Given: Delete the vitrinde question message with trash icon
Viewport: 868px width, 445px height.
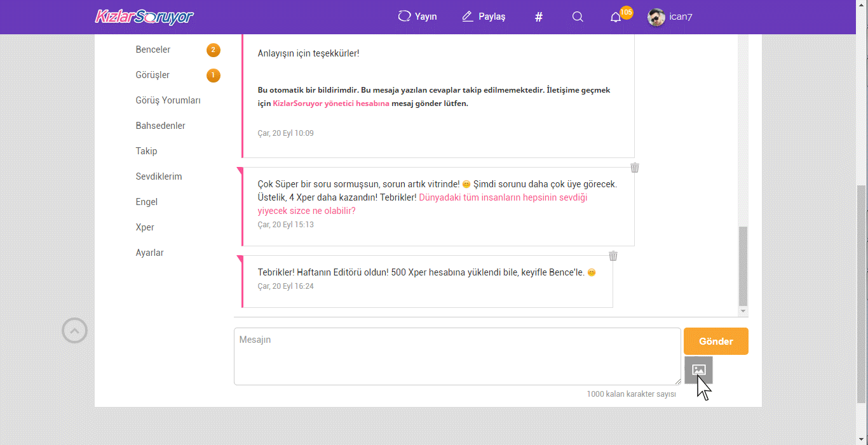Looking at the screenshot, I should pos(635,168).
